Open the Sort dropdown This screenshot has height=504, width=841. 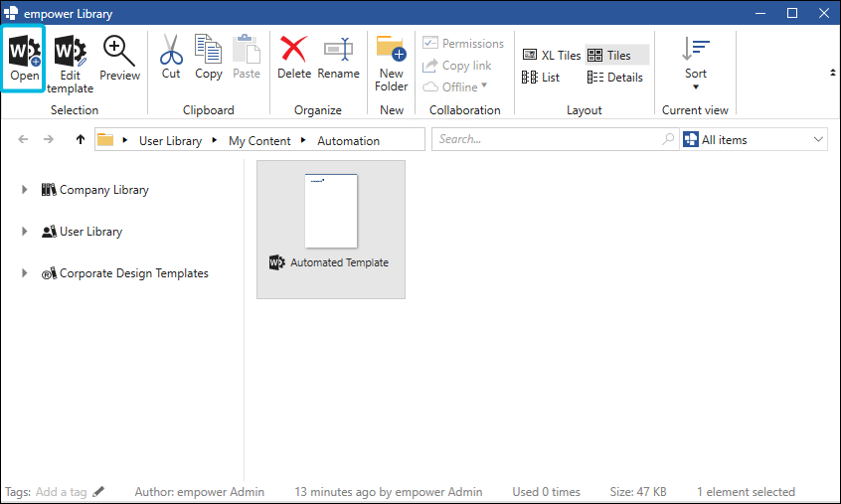point(695,64)
